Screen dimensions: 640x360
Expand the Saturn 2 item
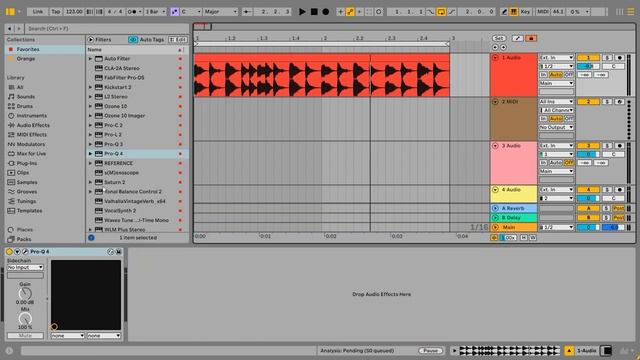[x=90, y=182]
